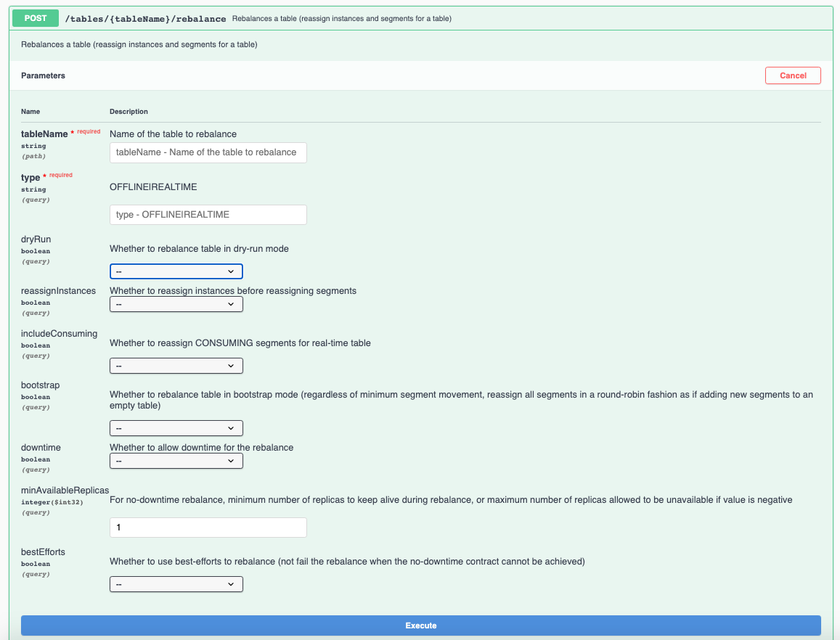Focus the tableName input field
This screenshot has height=640, width=840.
click(208, 152)
